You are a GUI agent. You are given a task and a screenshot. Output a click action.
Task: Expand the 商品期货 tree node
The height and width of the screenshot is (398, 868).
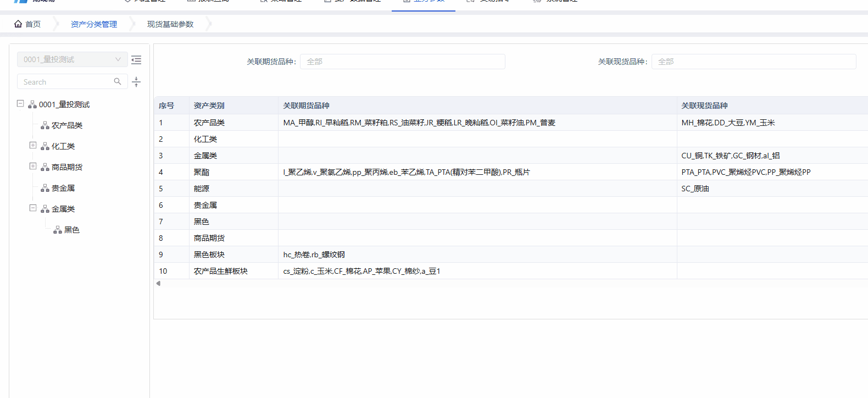(x=33, y=167)
